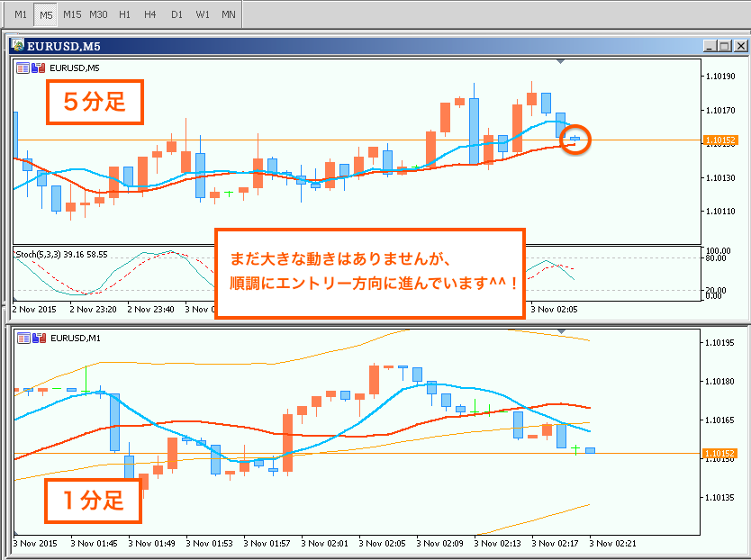Choose the W1 weekly timeframe
The image size is (751, 560).
pos(203,15)
